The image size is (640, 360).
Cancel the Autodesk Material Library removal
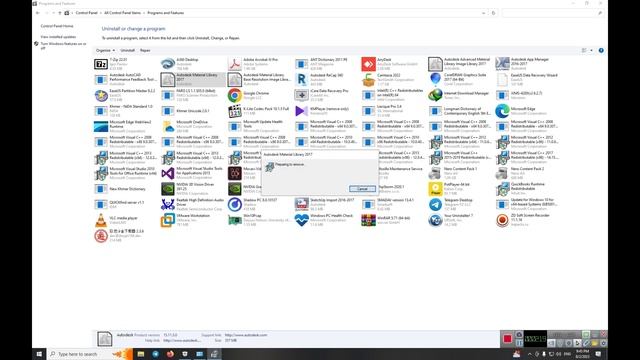pyautogui.click(x=362, y=189)
